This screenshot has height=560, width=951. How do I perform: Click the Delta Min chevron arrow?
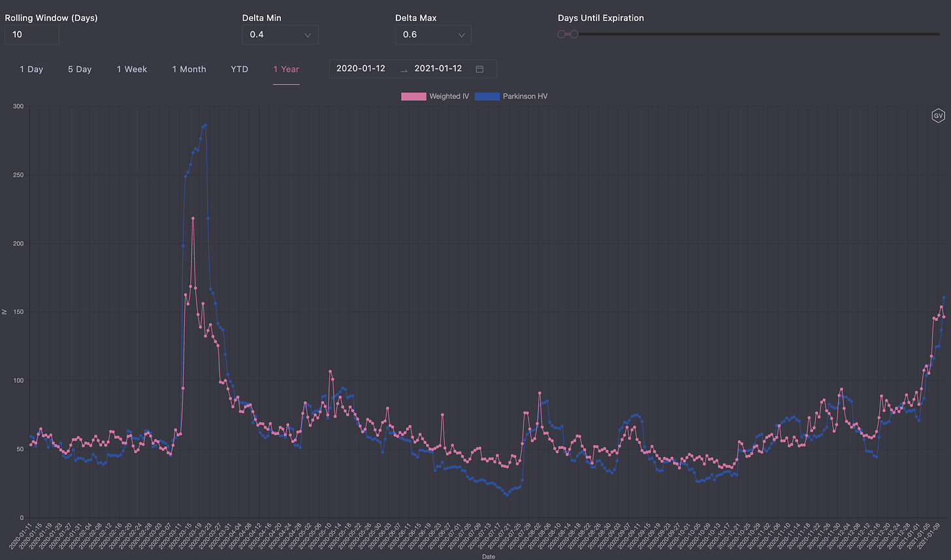308,35
